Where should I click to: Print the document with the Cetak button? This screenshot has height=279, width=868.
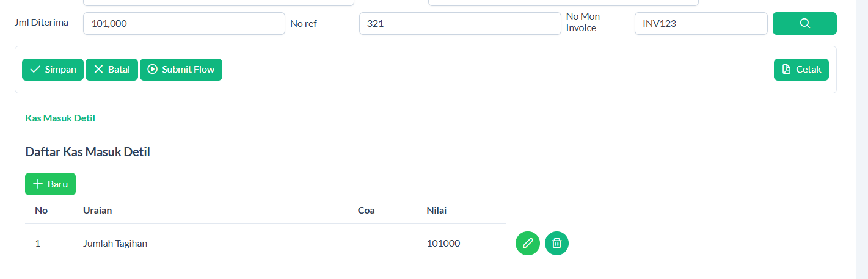801,70
